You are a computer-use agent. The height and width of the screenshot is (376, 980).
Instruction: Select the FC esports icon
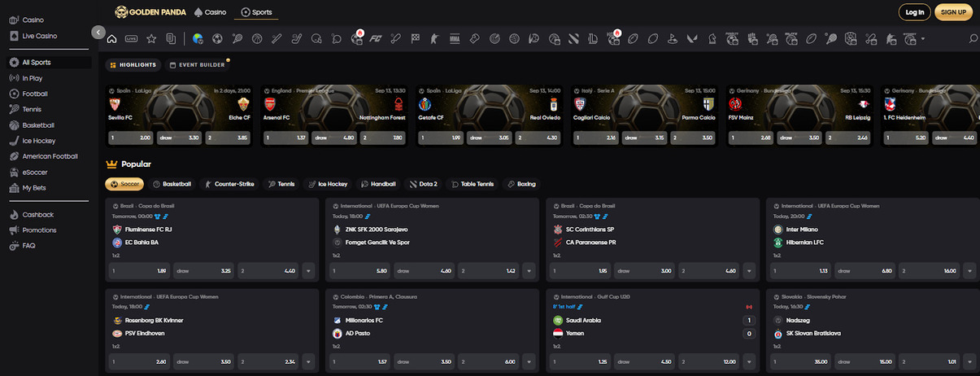click(x=376, y=38)
